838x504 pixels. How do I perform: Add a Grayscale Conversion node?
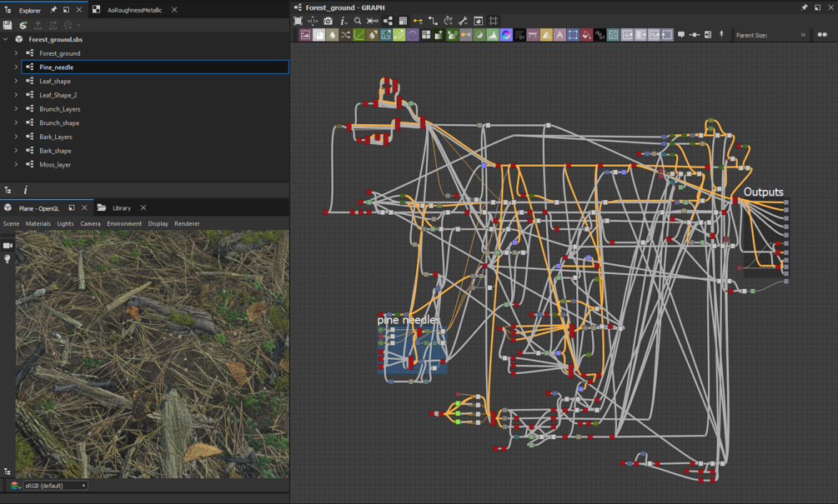pyautogui.click(x=466, y=35)
